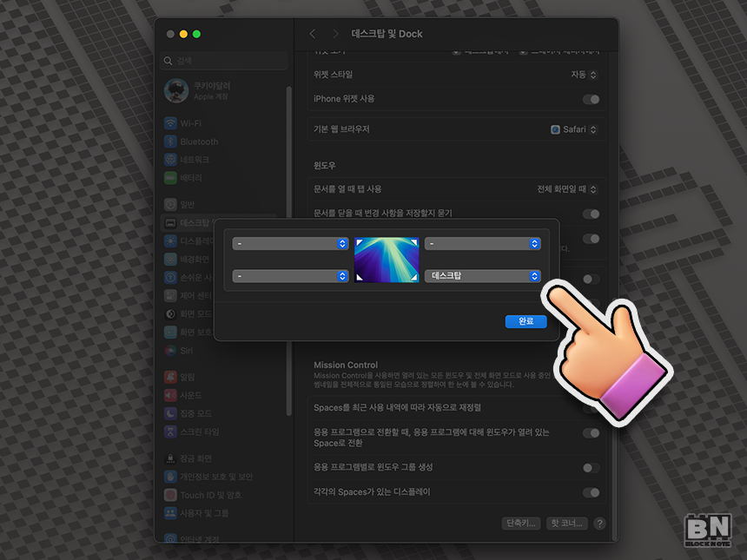Open the 집중 모드 focus settings
The image size is (747, 560).
[x=188, y=413]
